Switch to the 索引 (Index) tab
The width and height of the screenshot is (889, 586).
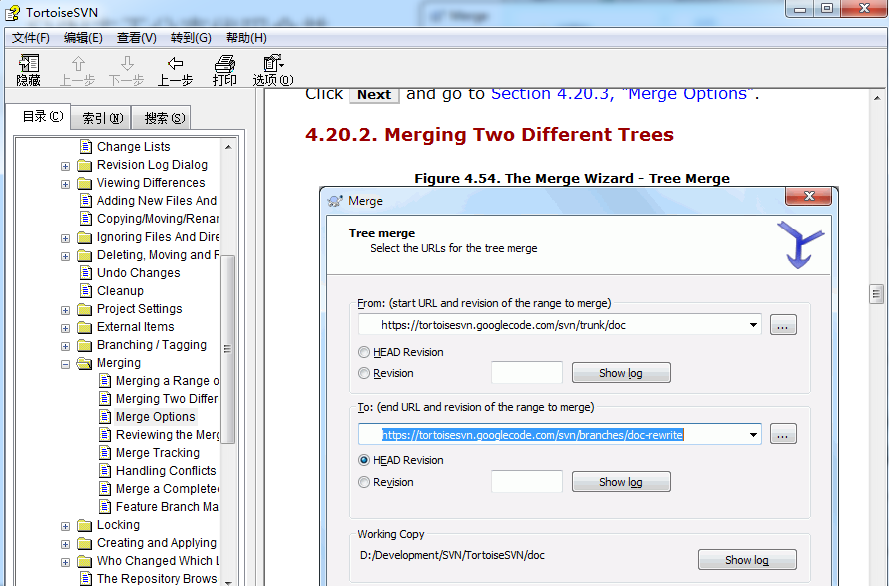pos(102,118)
